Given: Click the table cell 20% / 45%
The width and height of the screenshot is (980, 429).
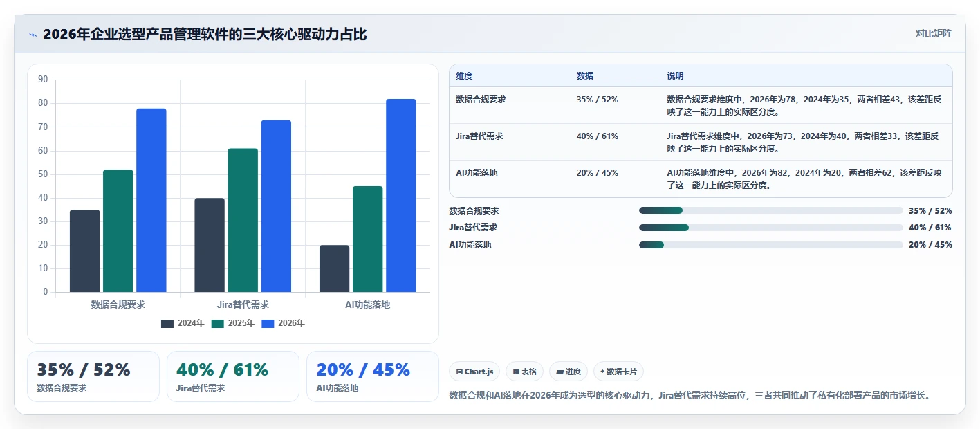Looking at the screenshot, I should point(598,173).
